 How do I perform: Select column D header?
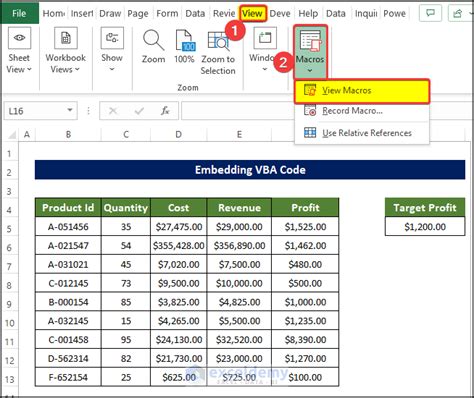click(179, 134)
